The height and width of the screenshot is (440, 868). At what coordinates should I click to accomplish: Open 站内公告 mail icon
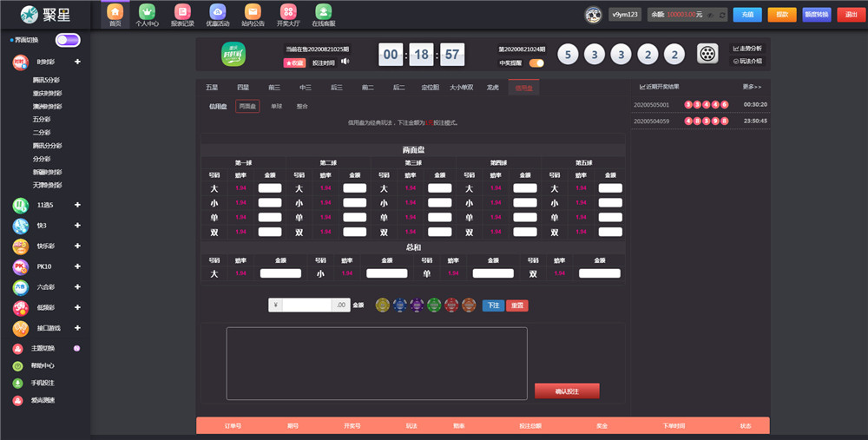click(x=253, y=12)
